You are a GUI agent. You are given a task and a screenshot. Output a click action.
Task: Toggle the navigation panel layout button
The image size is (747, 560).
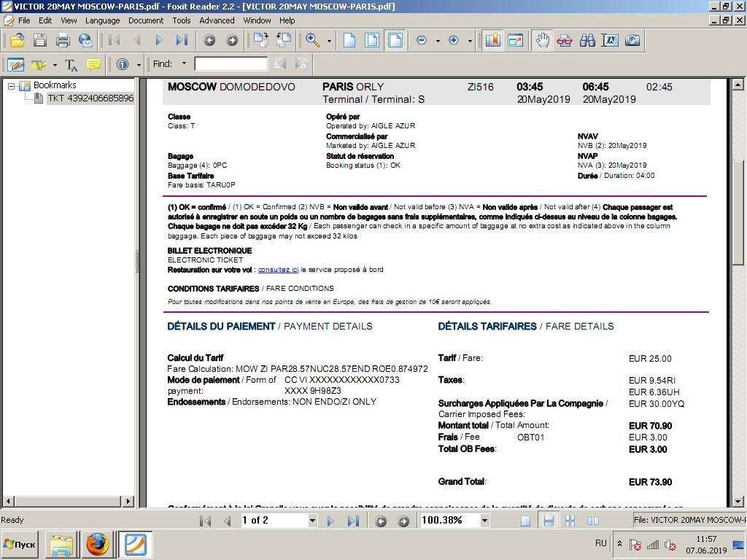pyautogui.click(x=492, y=40)
